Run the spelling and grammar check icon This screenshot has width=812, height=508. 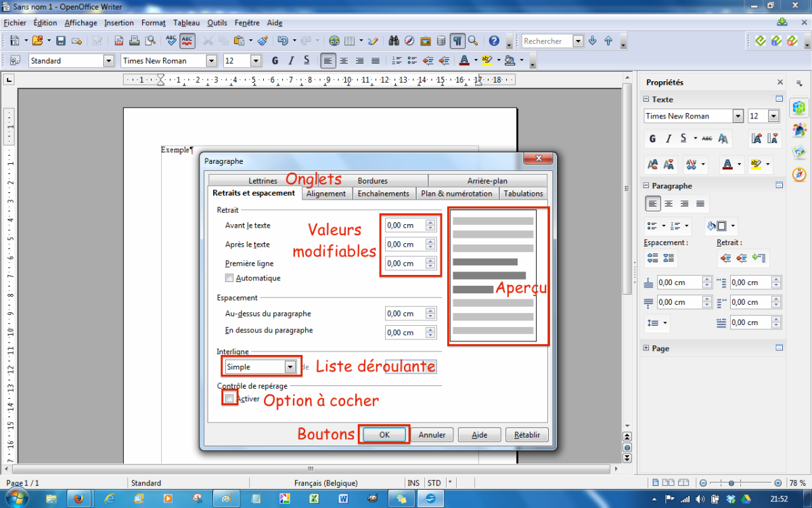[x=171, y=41]
